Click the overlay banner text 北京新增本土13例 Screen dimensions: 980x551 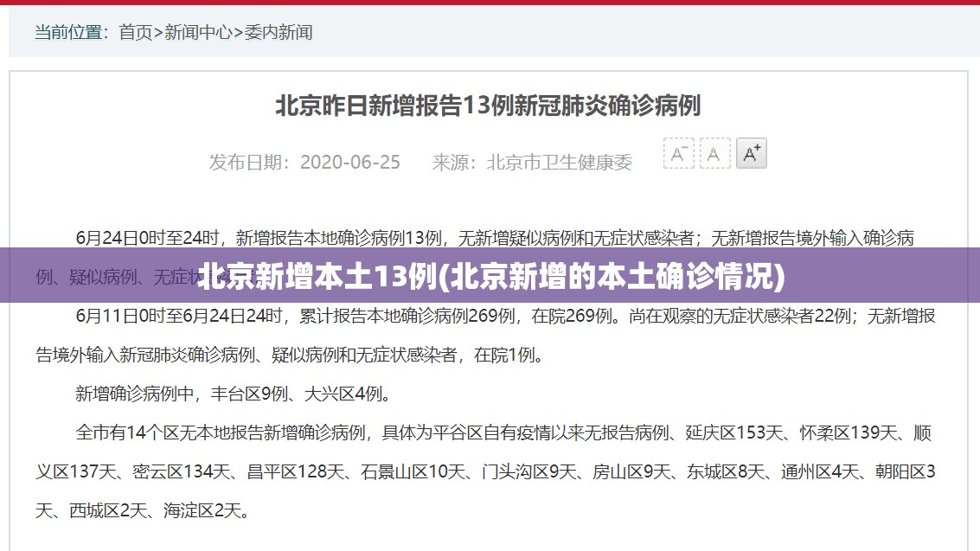317,276
